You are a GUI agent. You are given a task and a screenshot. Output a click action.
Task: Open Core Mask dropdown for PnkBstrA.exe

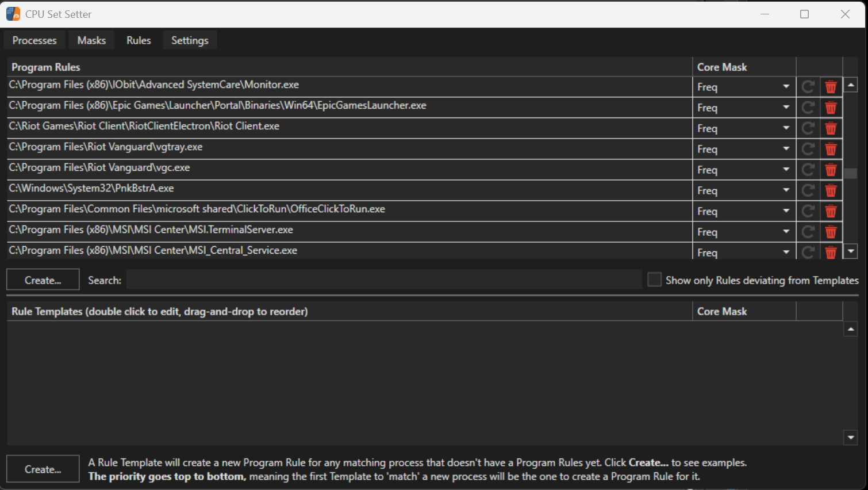pos(744,190)
